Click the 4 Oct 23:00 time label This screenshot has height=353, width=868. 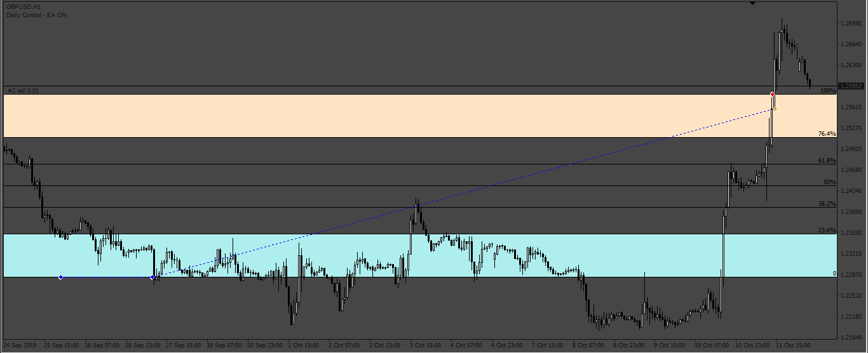pos(507,345)
